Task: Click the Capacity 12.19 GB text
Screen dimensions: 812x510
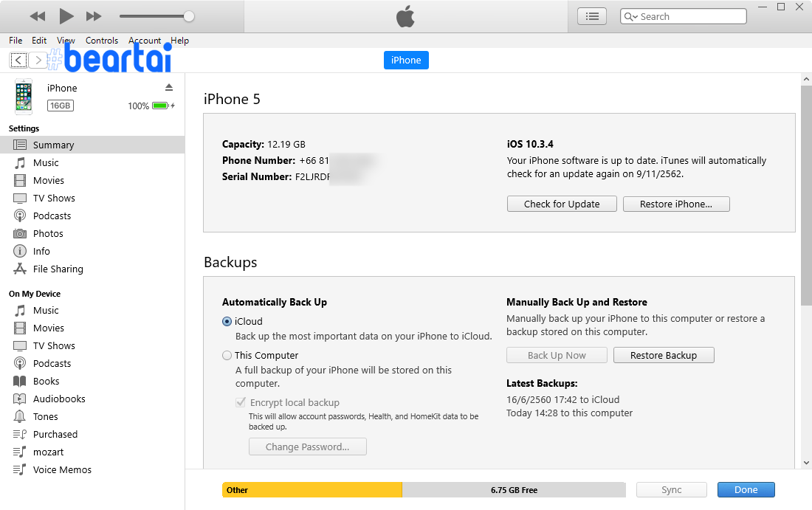Action: pos(264,144)
